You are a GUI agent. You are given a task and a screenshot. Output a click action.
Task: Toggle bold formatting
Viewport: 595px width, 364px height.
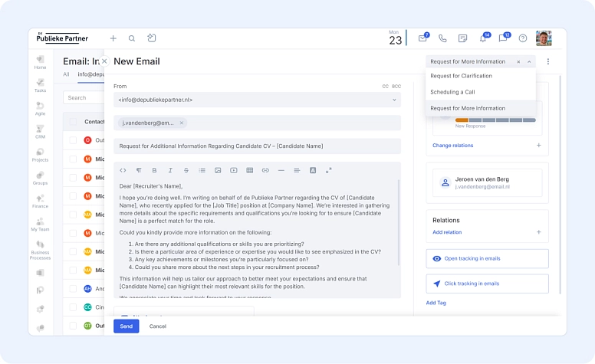(154, 170)
